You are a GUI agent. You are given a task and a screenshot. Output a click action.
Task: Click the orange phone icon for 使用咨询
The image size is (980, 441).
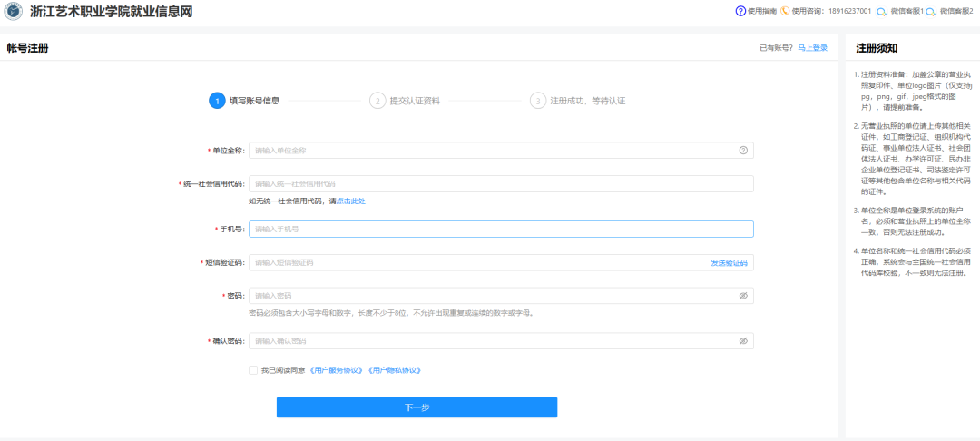point(785,11)
